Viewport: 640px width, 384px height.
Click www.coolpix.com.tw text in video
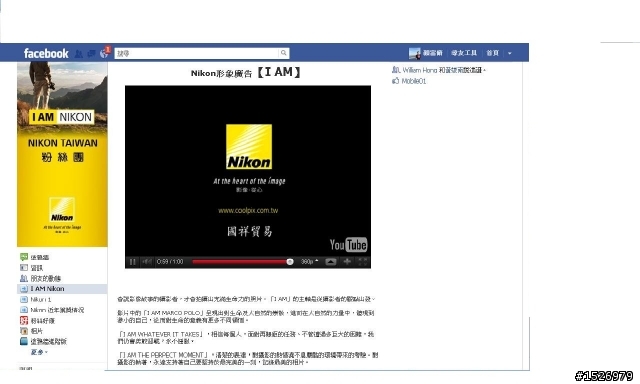248,211
